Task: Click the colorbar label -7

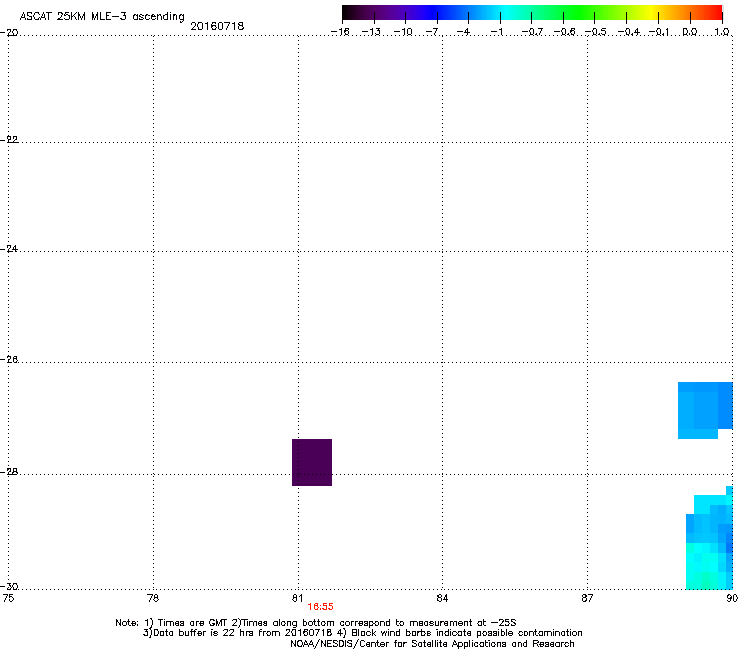Action: 433,32
